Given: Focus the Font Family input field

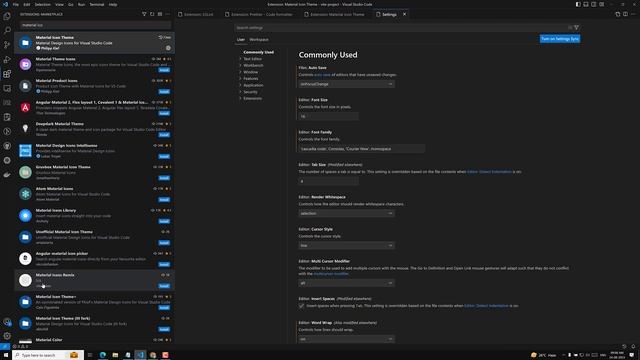Looking at the screenshot, I should [x=362, y=149].
